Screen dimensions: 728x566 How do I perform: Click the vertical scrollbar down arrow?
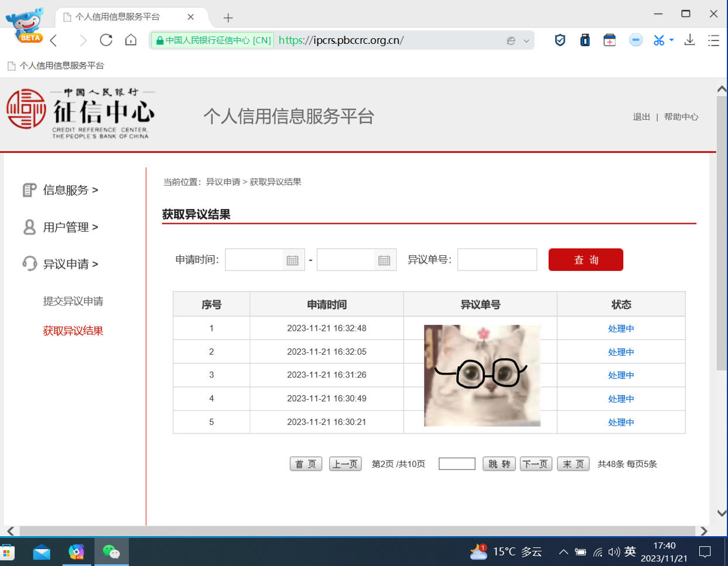click(x=722, y=513)
